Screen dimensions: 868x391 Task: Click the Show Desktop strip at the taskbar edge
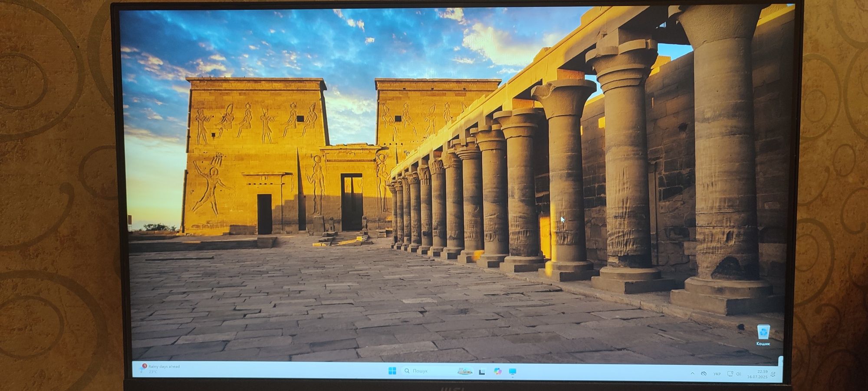(781, 371)
